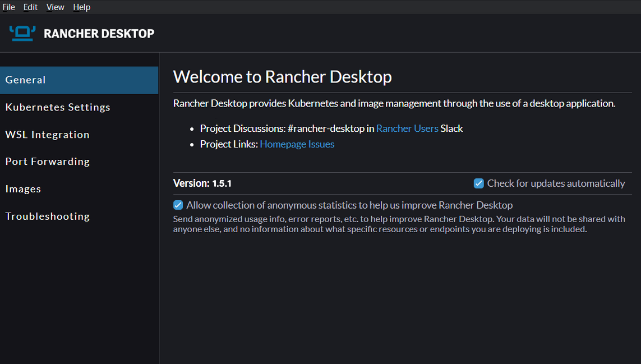Follow the Homepage project link
This screenshot has height=364, width=641.
tap(283, 144)
